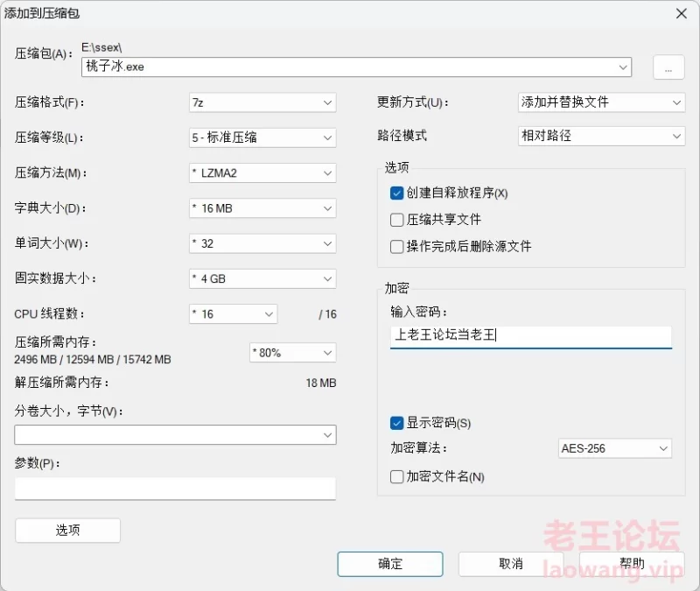700x591 pixels.
Task: Enable 加密文件名 checkbox
Action: point(396,476)
